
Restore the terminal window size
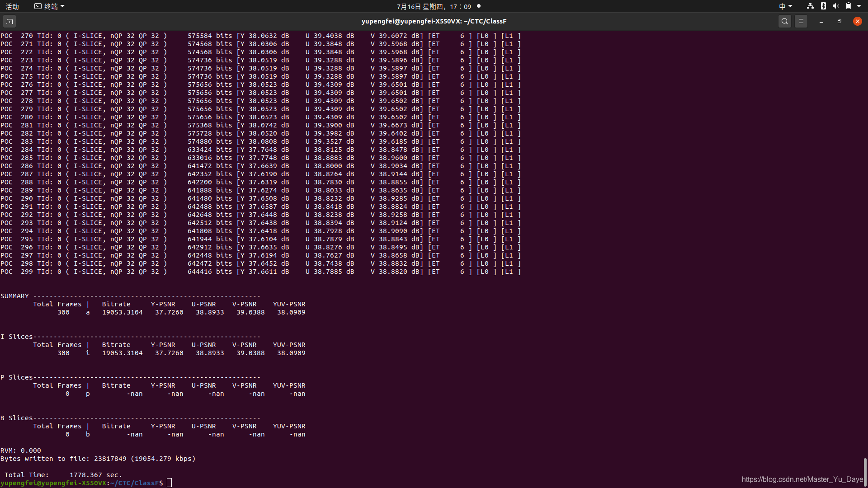click(x=840, y=21)
